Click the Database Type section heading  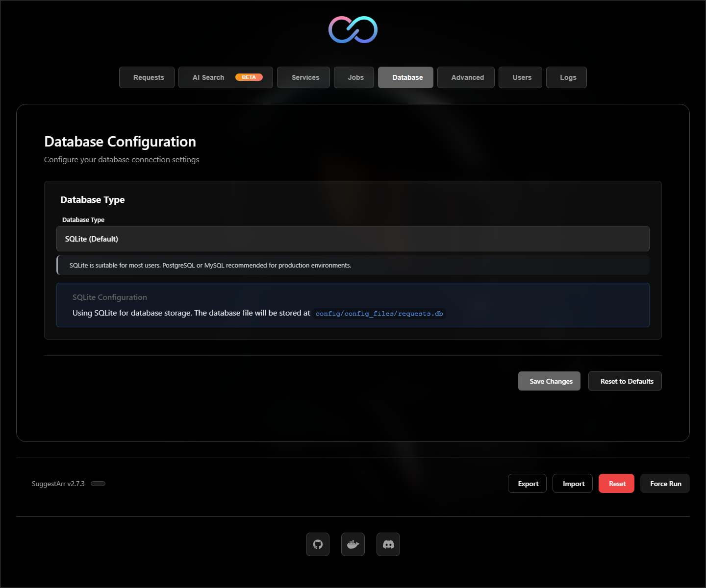point(93,199)
